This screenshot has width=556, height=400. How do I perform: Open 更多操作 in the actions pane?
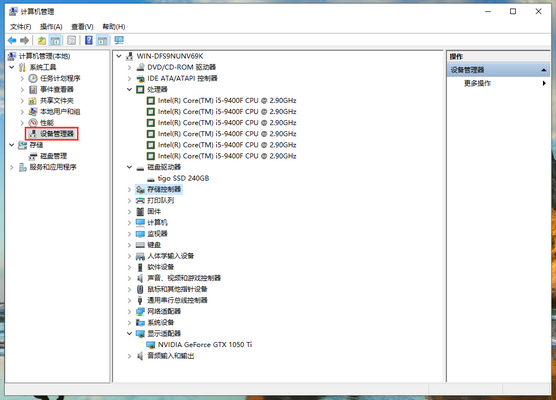[x=477, y=83]
